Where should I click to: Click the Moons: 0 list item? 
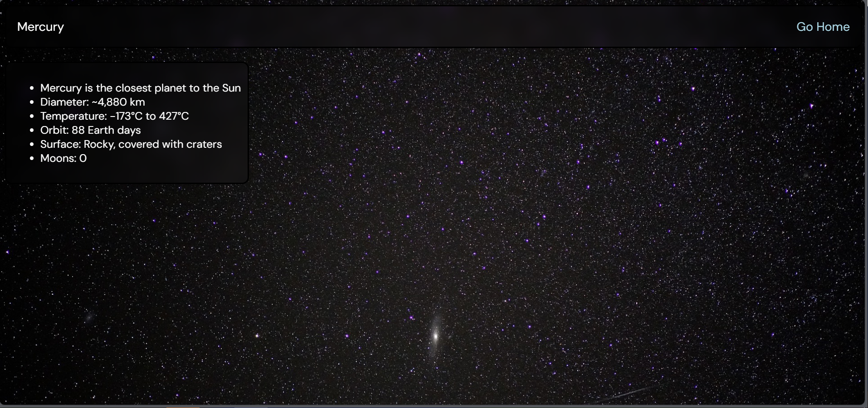point(63,158)
